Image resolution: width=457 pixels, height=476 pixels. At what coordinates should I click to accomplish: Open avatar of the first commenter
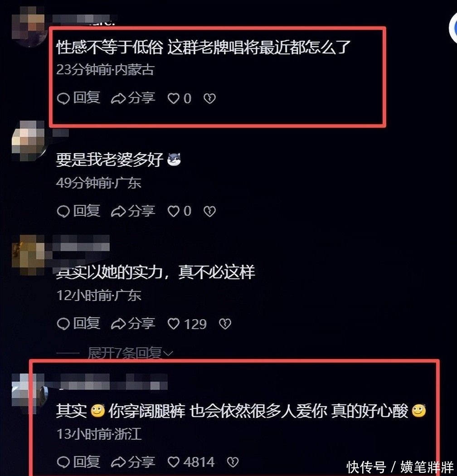coord(29,27)
